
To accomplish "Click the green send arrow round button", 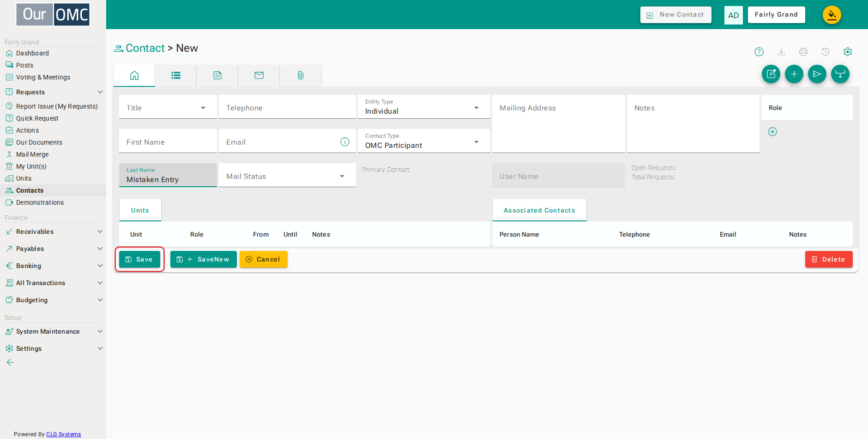I will 817,74.
